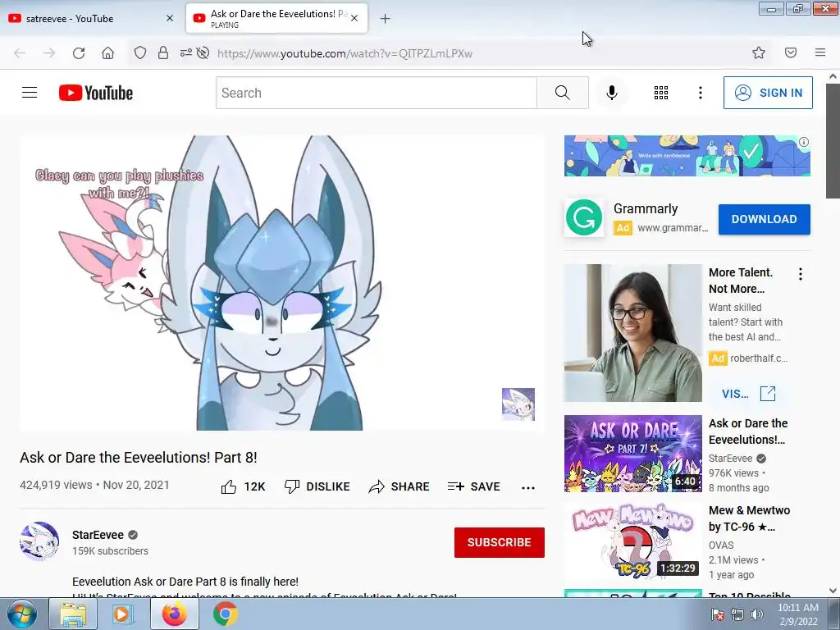840x630 pixels.
Task: Save the video to a playlist
Action: (473, 486)
